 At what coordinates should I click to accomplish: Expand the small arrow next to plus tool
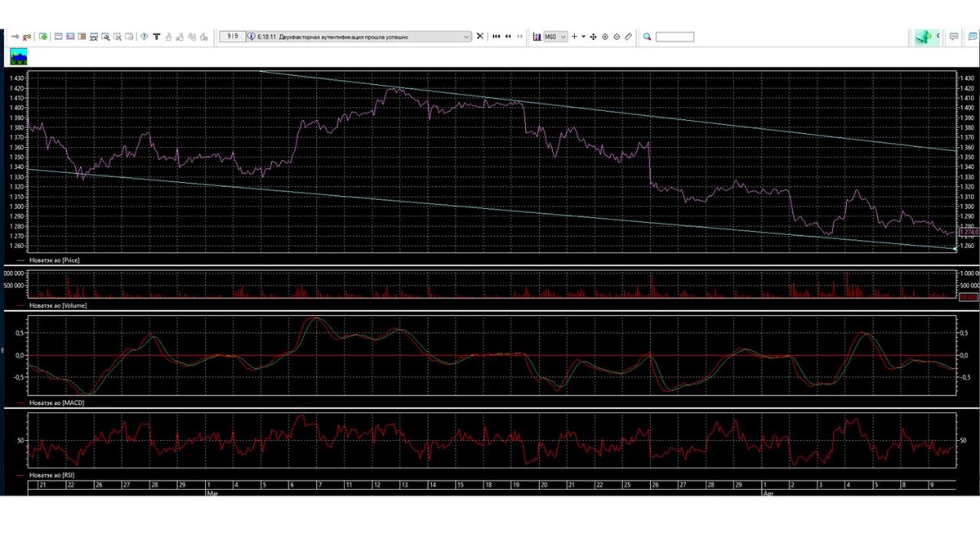(x=584, y=37)
